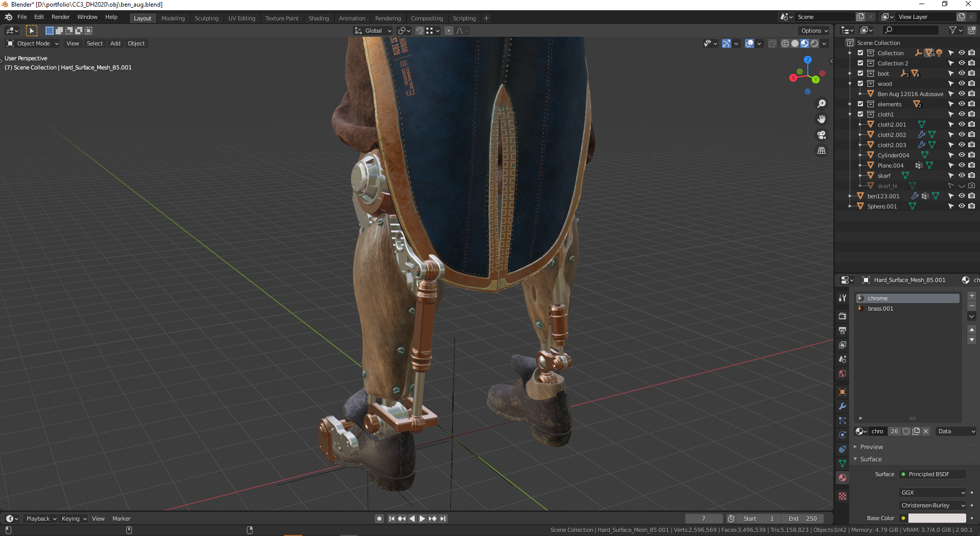Remove material slot with minus button
This screenshot has height=536, width=980.
(x=972, y=306)
